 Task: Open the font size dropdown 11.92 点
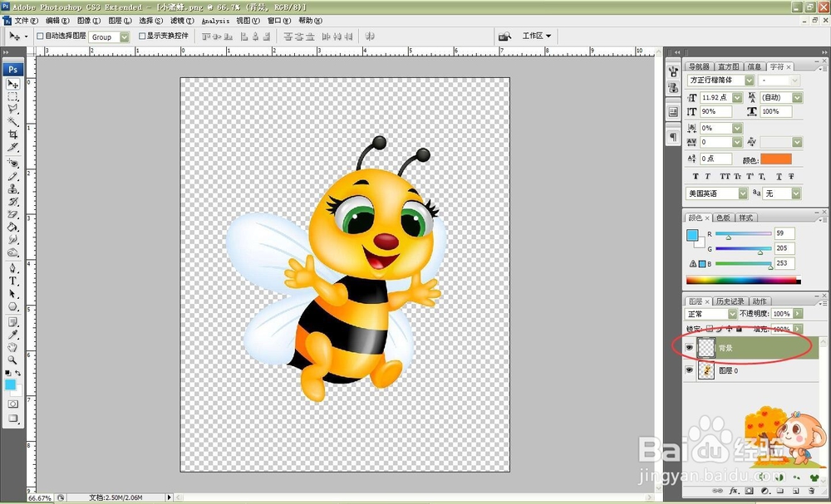737,97
